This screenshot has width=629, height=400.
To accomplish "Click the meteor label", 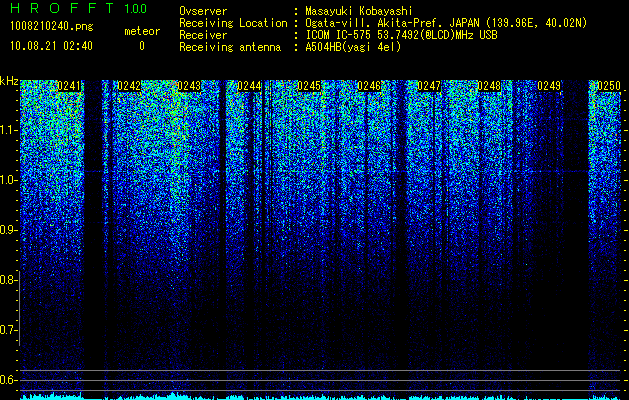I will 142,31.
